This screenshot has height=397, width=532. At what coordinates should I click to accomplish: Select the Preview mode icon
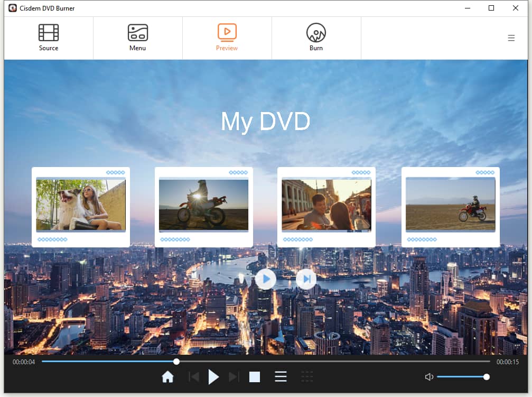pos(227,32)
